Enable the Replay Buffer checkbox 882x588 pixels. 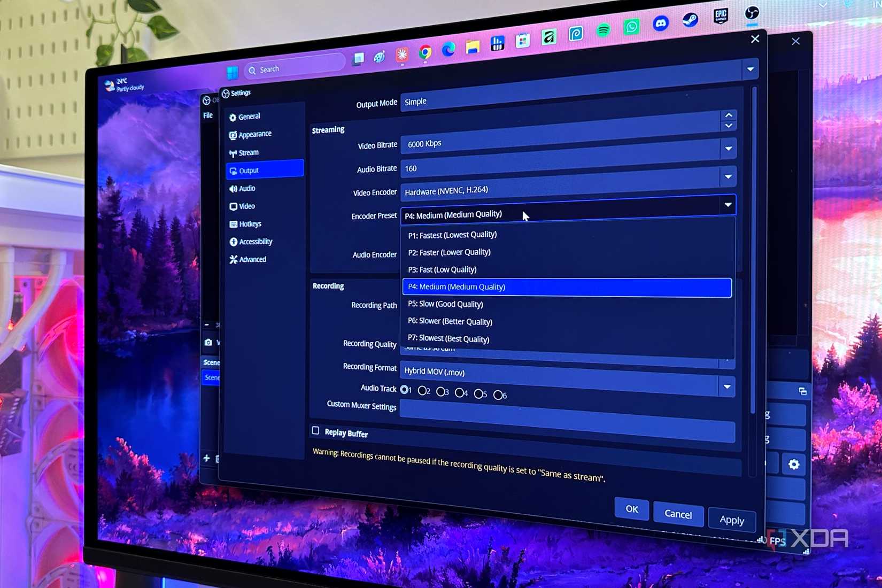coord(315,430)
